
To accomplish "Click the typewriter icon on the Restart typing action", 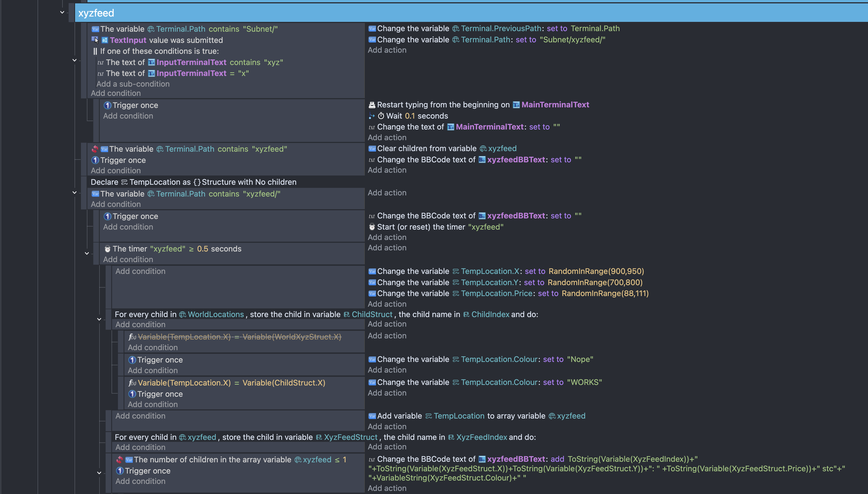I will (x=372, y=105).
